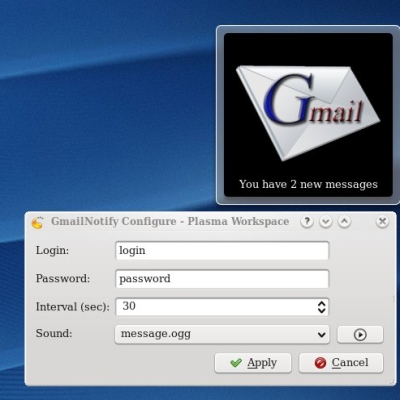Click an empty area of the blue desktop wallpaper
The width and height of the screenshot is (400, 400).
coord(100,117)
